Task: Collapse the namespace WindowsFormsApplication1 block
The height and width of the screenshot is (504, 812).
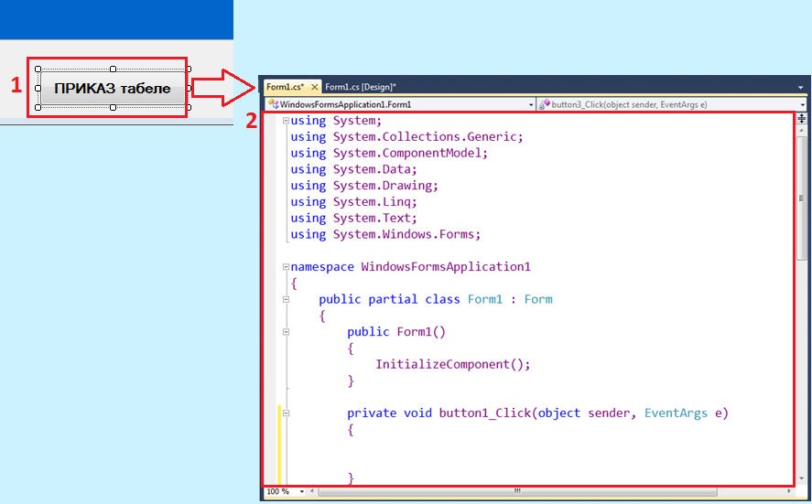Action: 287,267
